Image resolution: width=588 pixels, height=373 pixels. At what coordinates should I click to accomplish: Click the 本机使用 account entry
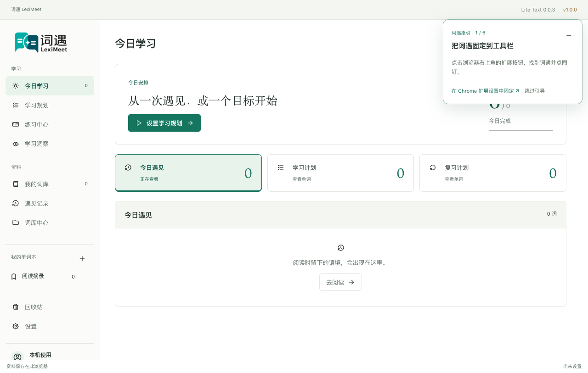point(50,355)
